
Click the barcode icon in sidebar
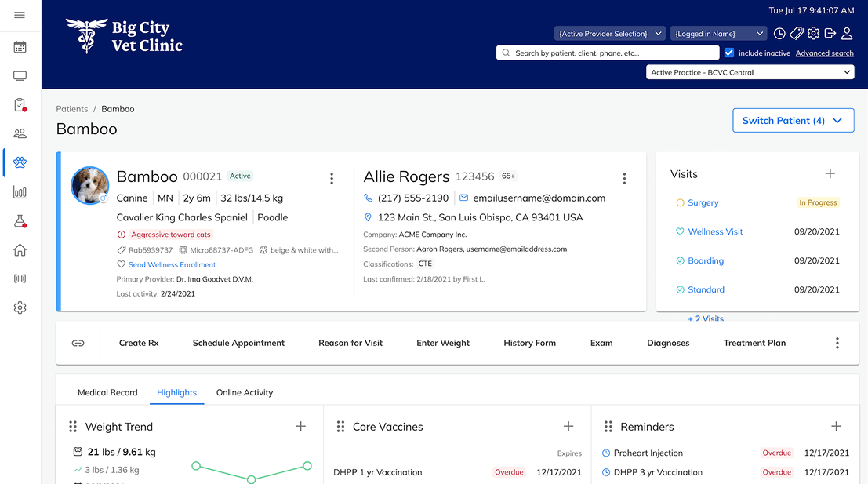20,278
